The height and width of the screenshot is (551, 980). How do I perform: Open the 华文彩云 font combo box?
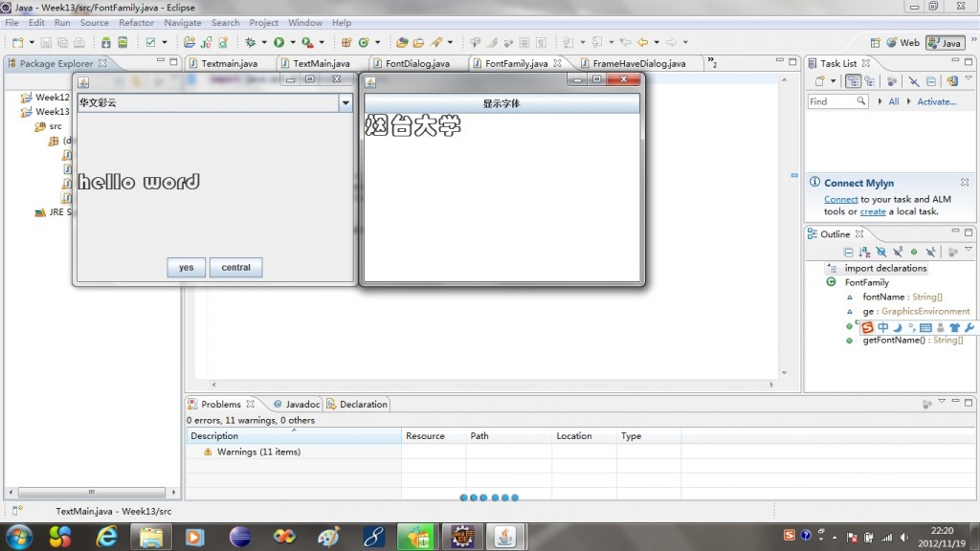click(345, 103)
